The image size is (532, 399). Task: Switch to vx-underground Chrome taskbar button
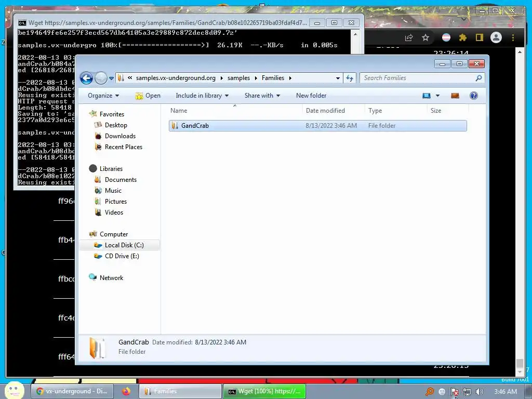(71, 391)
